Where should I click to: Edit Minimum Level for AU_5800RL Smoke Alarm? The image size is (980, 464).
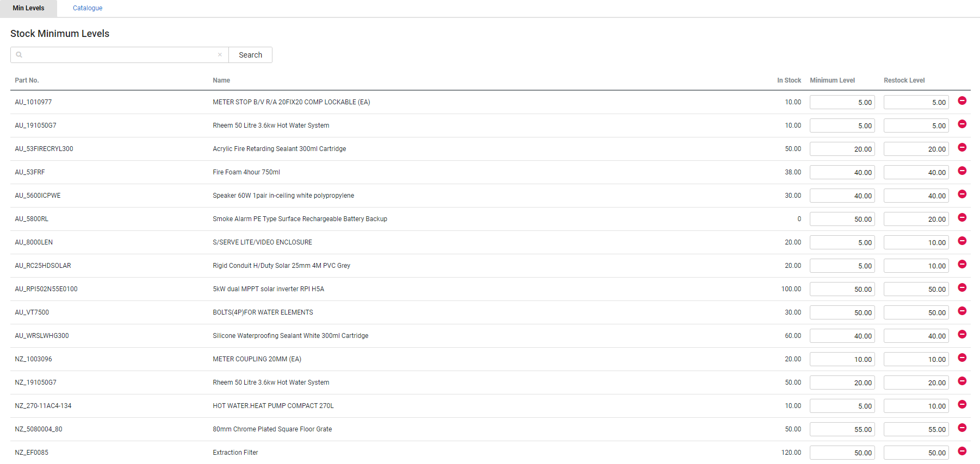(x=842, y=219)
